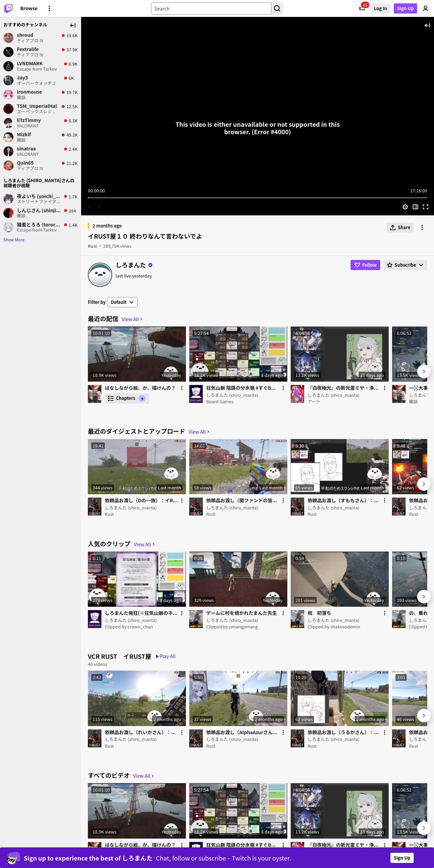
Task: Click the video progress seek bar
Action: coord(258,198)
